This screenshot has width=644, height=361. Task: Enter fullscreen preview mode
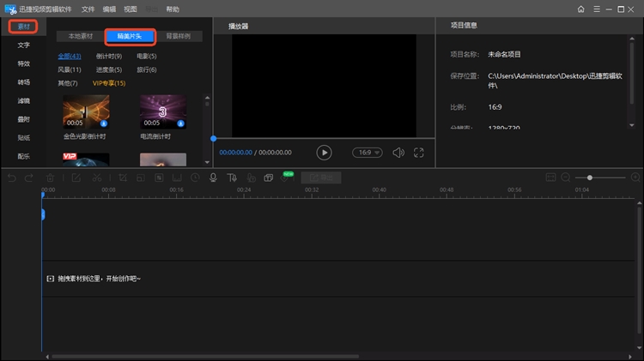tap(418, 153)
